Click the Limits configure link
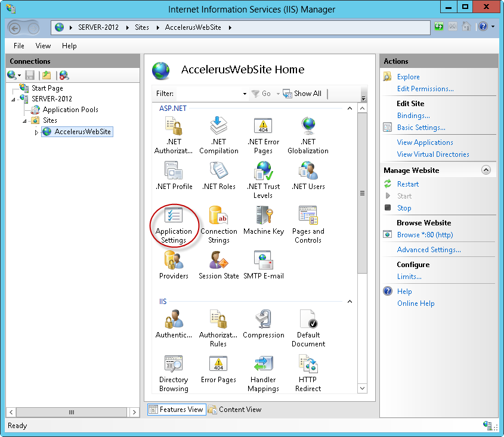The image size is (504, 437). point(409,277)
